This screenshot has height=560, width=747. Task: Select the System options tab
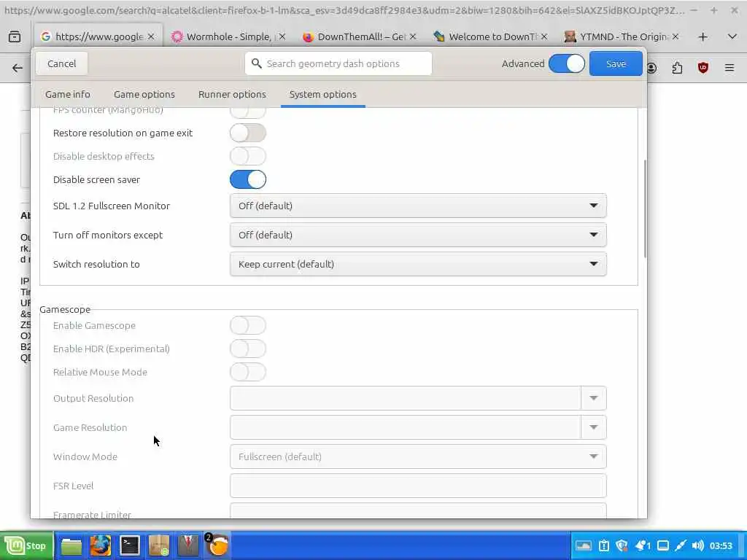click(323, 94)
